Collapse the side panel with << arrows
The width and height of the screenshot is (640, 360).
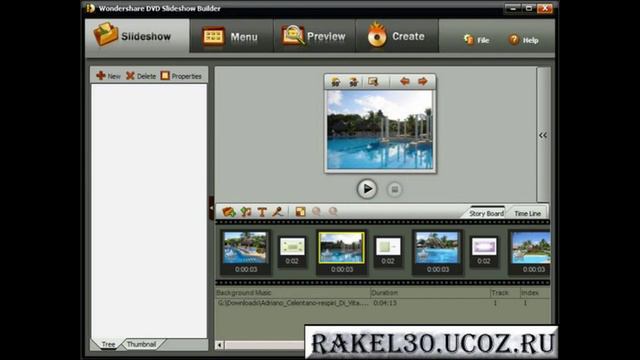(x=543, y=135)
